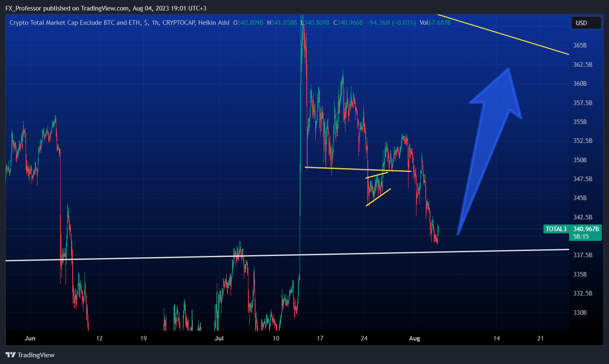The width and height of the screenshot is (609, 364).
Task: Open the USD currency selector
Action: (586, 23)
